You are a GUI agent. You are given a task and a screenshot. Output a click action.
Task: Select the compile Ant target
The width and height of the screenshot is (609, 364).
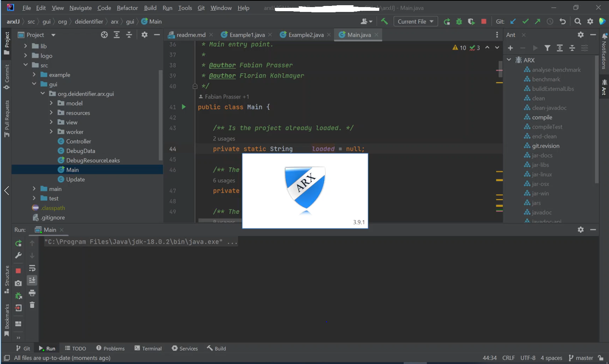point(542,117)
